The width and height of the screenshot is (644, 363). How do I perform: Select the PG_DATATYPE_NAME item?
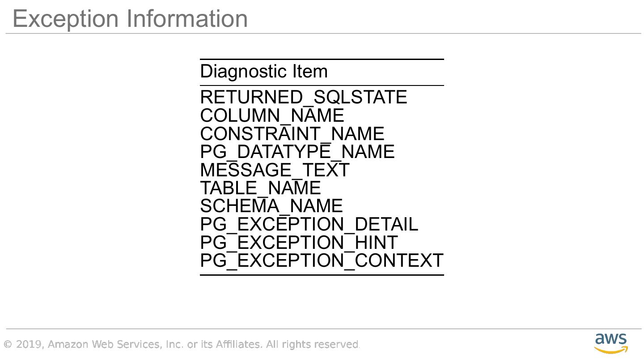[297, 152]
